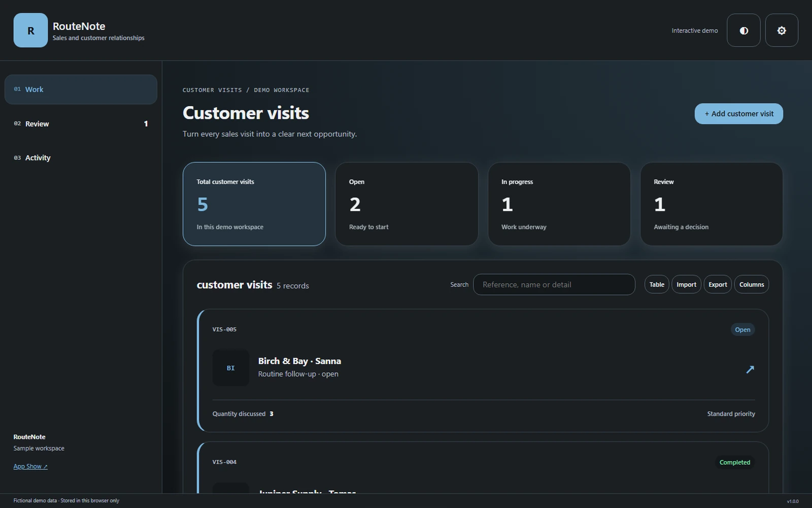Click the VIS-005 reference label
The height and width of the screenshot is (508, 812).
224,329
